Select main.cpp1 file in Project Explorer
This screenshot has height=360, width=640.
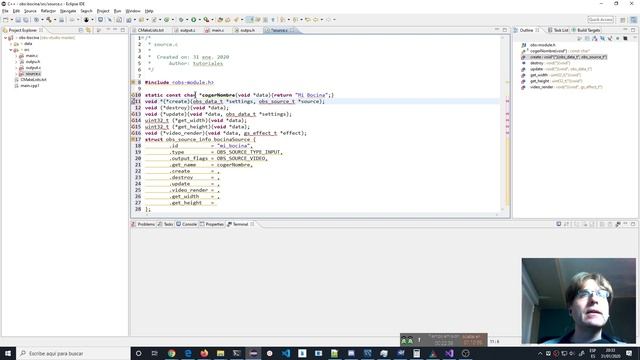(29, 86)
